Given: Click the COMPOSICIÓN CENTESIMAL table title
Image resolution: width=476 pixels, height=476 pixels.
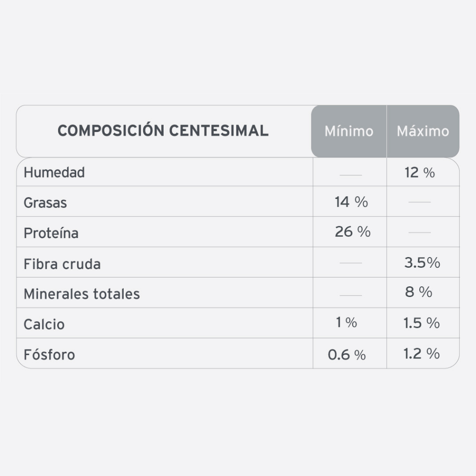Looking at the screenshot, I should coord(163,131).
